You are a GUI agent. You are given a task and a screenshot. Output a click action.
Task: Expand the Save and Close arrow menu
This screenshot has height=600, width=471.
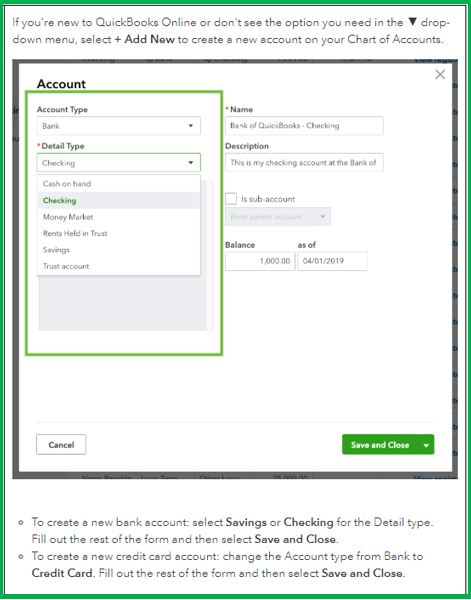(426, 445)
